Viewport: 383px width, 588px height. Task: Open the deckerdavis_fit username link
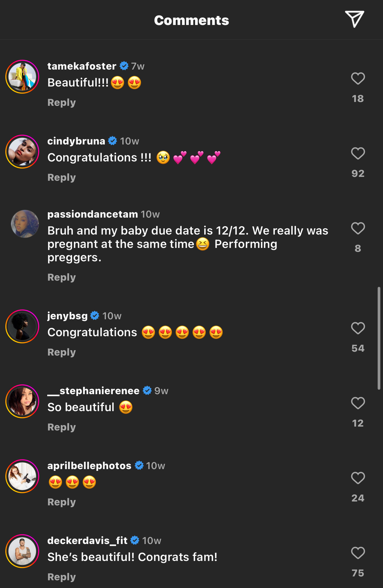[x=88, y=540]
